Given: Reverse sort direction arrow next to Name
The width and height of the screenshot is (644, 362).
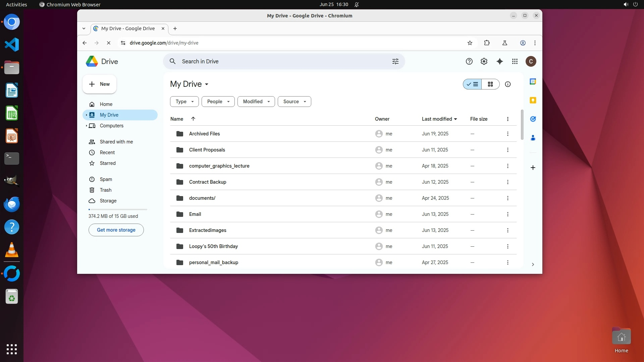Looking at the screenshot, I should coord(193,119).
